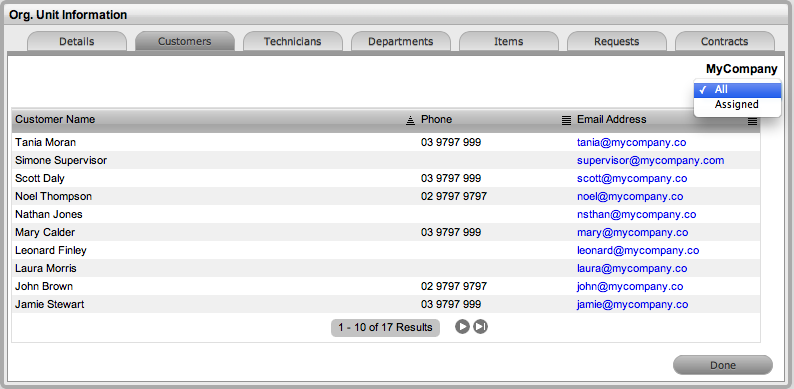Click the 1 - 10 of 17 Results indicator
This screenshot has width=794, height=389.
[x=385, y=328]
